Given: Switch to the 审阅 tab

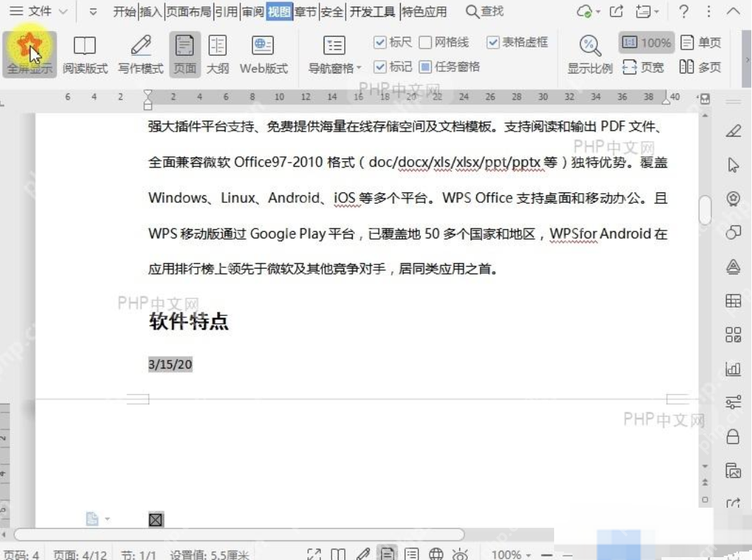Looking at the screenshot, I should (x=253, y=11).
